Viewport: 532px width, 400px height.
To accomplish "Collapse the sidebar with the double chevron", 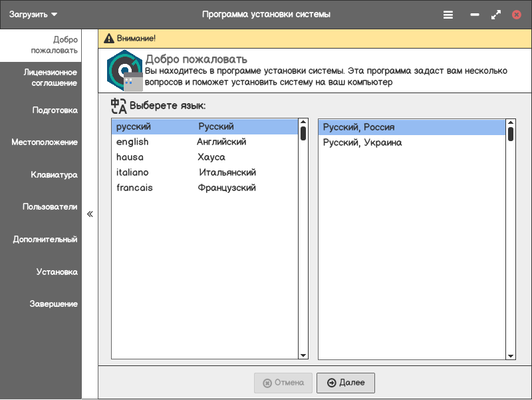I will [90, 214].
